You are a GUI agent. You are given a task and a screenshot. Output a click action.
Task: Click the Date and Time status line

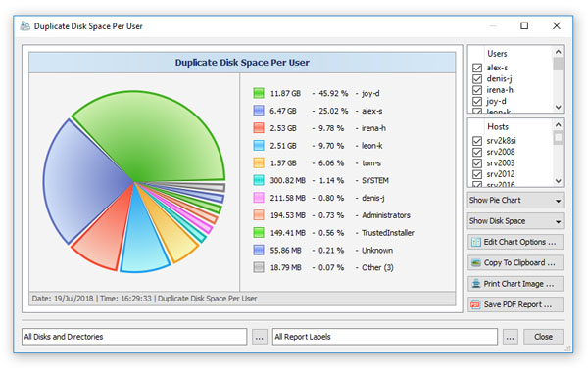(x=144, y=299)
